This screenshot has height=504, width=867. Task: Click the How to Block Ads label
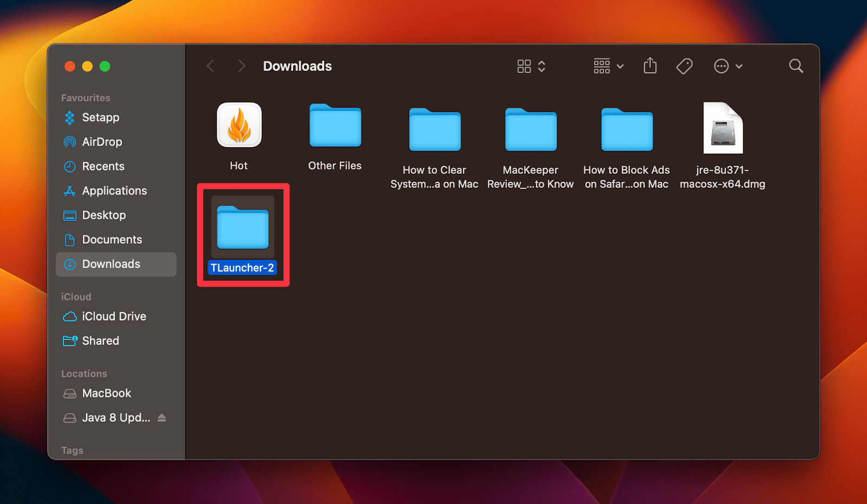pos(626,177)
